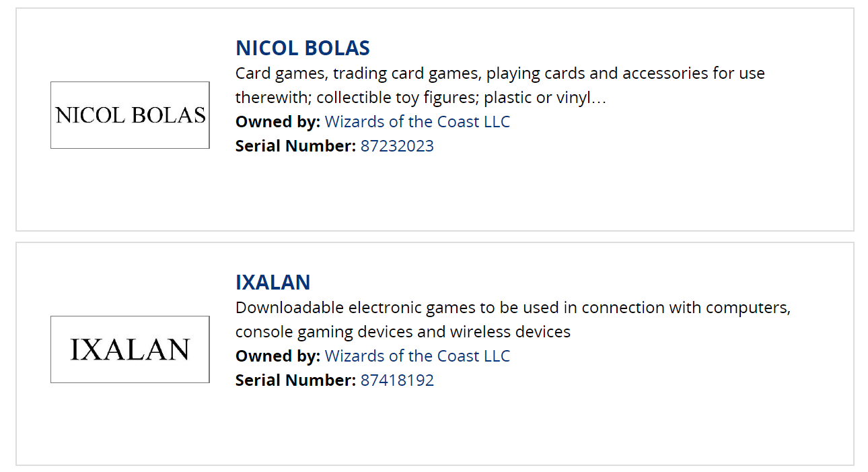Open the NICOL BOLAS title link

click(302, 48)
